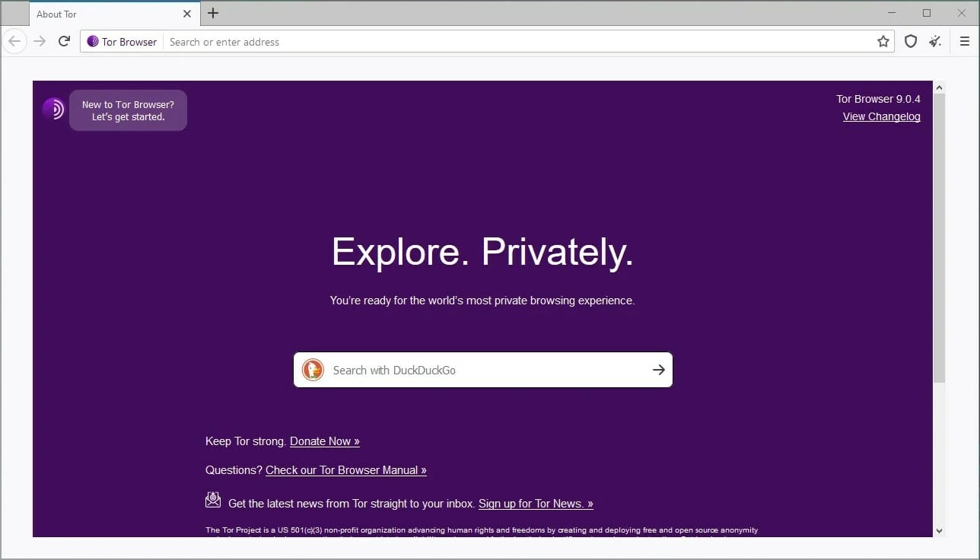This screenshot has width=980, height=560.
Task: Click the forward navigation arrow
Action: coord(40,41)
